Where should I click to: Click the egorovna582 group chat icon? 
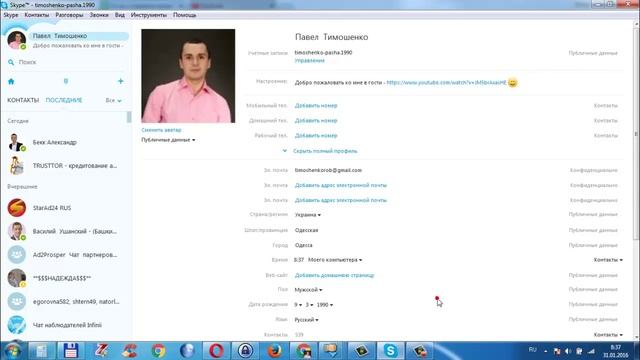(17, 302)
